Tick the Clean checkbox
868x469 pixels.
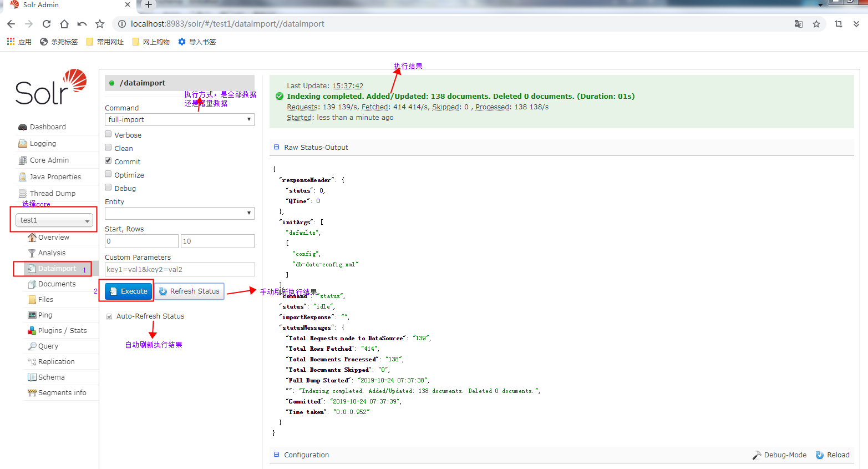click(x=109, y=148)
